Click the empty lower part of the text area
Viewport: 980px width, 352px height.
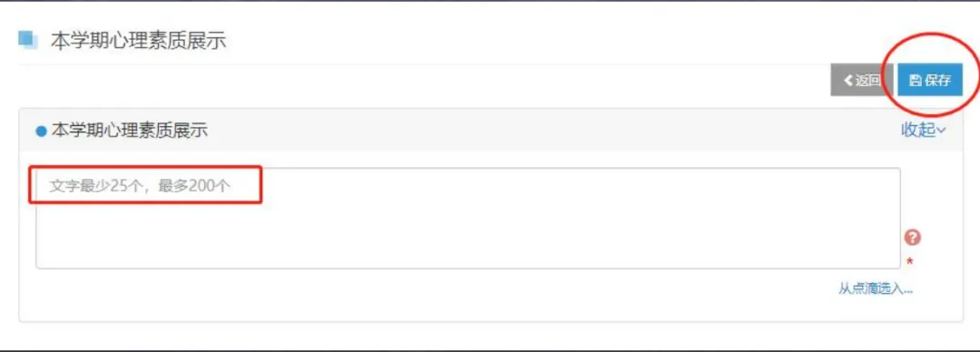tap(468, 240)
